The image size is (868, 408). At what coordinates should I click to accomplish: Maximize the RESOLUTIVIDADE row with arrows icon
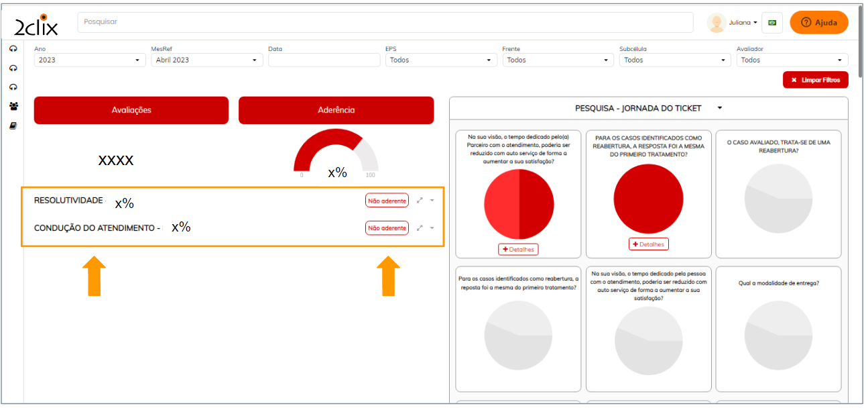click(420, 200)
